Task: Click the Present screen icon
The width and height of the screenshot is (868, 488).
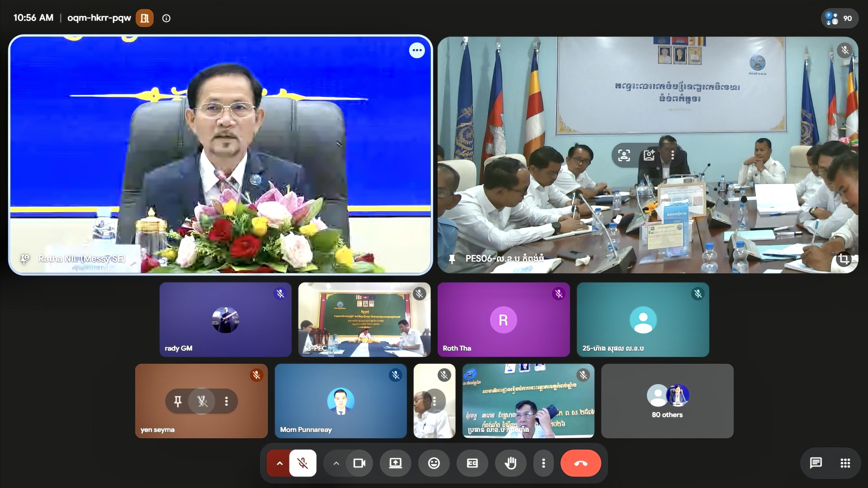Action: coord(395,463)
